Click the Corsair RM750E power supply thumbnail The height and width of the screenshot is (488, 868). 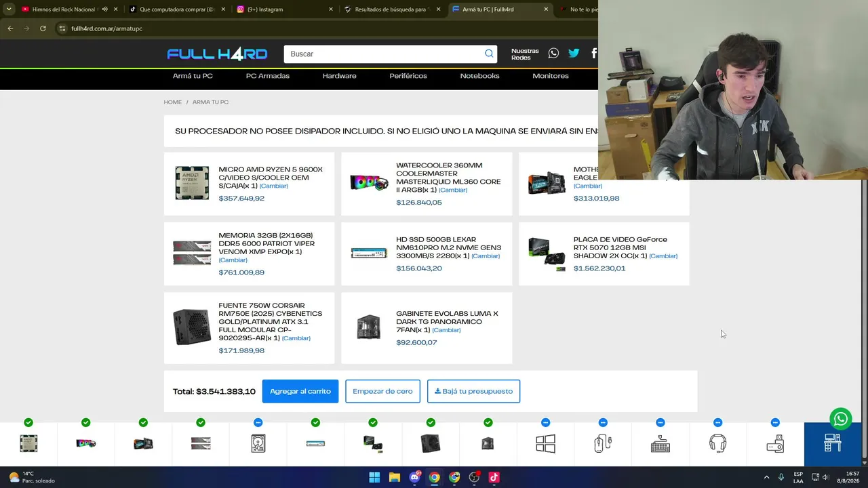tap(192, 327)
